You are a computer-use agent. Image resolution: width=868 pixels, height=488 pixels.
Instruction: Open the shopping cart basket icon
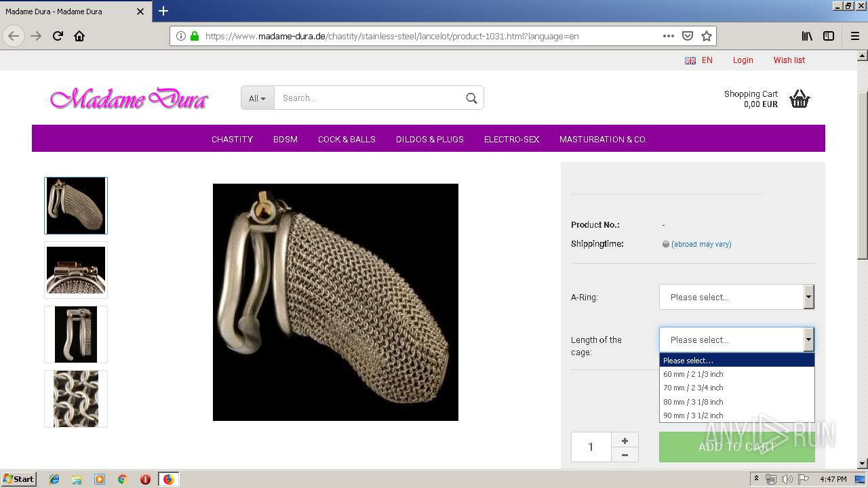800,99
